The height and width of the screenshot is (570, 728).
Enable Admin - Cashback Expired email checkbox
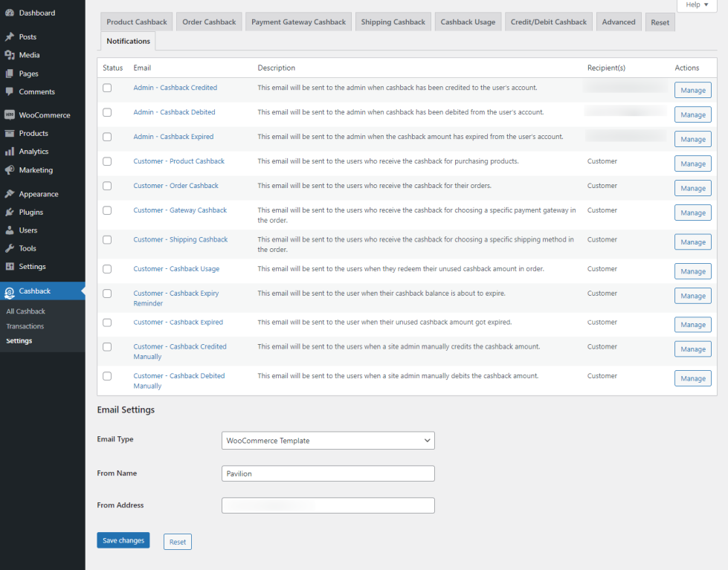tap(107, 137)
